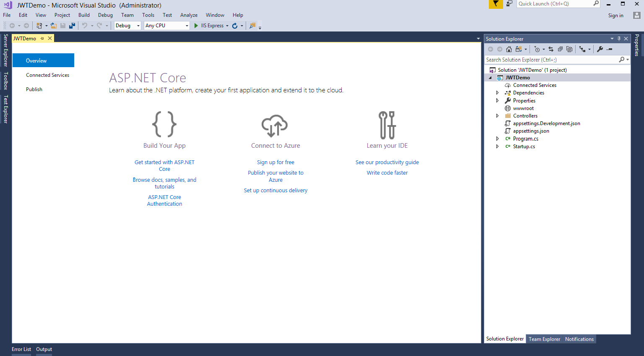644x356 pixels.
Task: Sync Solution Explorer with the active document
Action: pos(551,49)
